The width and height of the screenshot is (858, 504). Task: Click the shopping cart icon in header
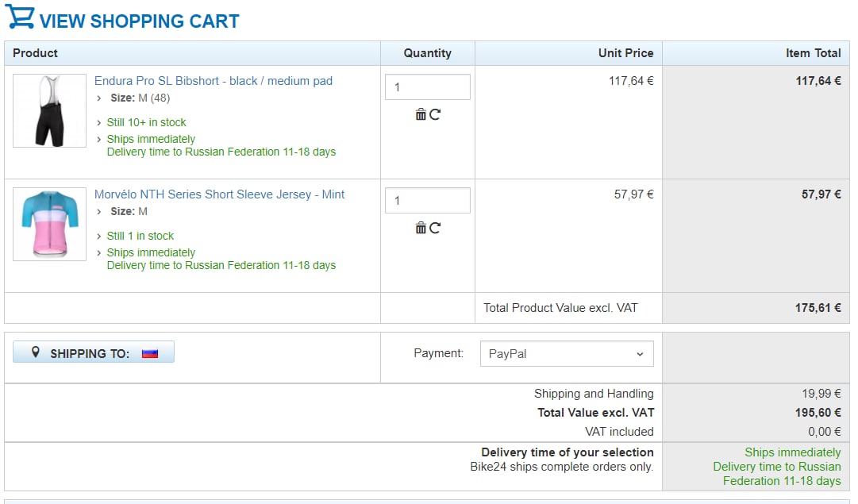[x=20, y=17]
